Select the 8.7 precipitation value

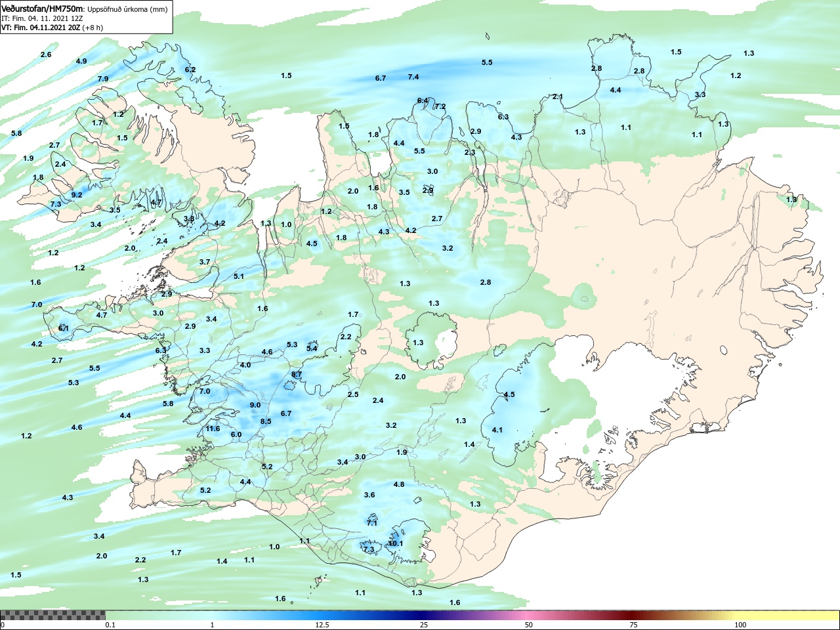coord(297,374)
